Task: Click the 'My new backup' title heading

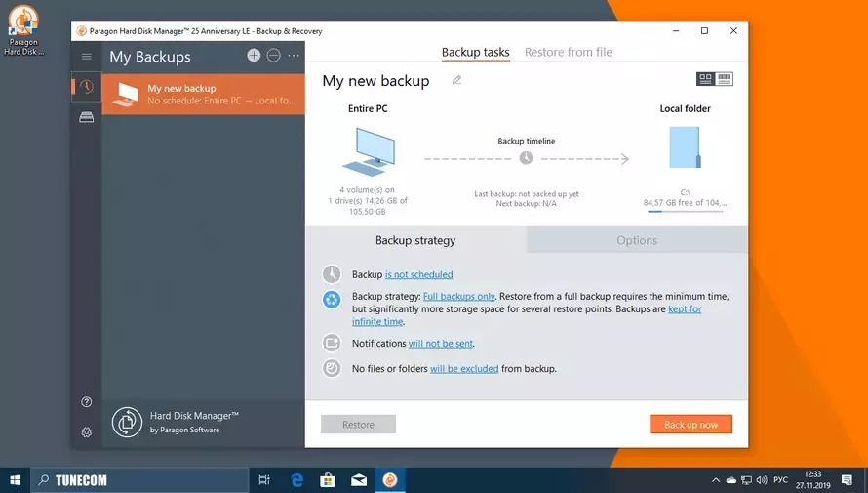Action: 375,81
